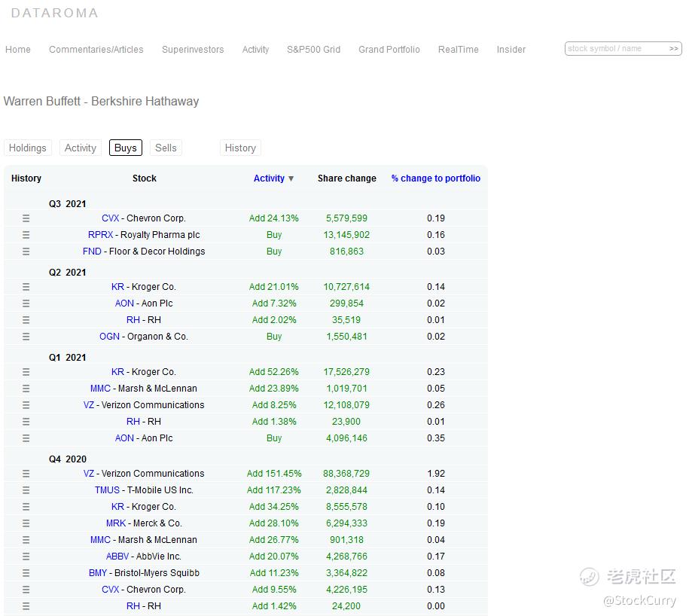Screen dimensions: 689x616
Task: Open Activity in top navigation
Action: 255,50
